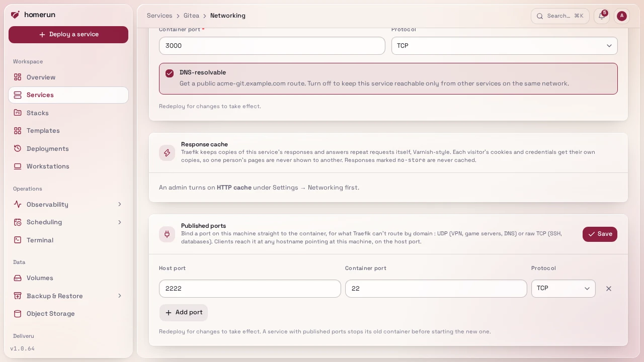644x362 pixels.
Task: Click the Container port field showing 22
Action: 436,289
